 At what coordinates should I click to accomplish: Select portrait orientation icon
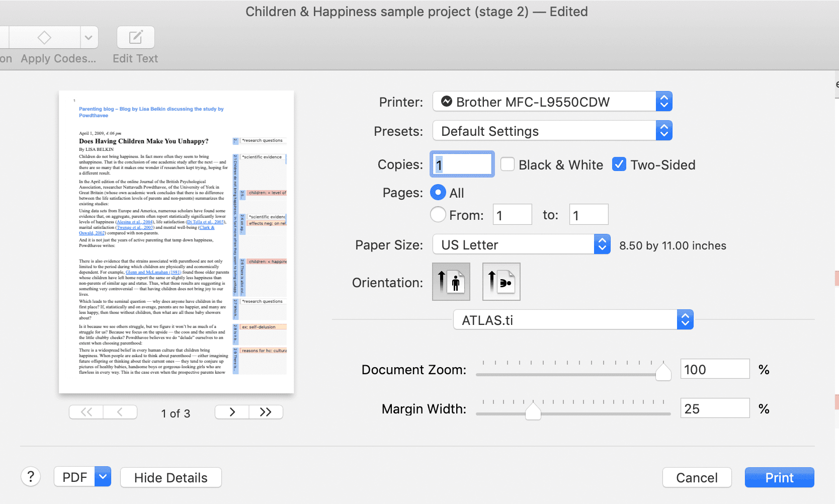(451, 282)
